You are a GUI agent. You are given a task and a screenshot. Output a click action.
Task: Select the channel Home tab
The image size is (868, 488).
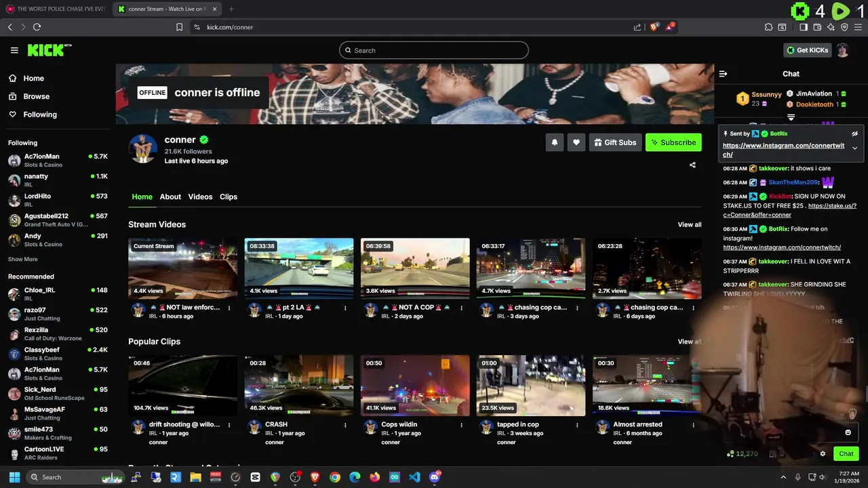coord(142,197)
